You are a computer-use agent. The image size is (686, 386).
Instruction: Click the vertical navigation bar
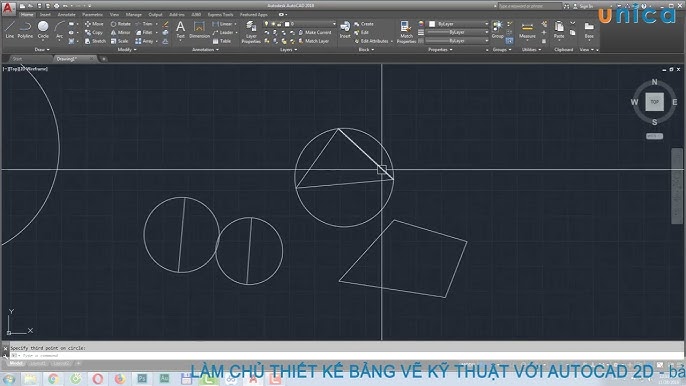click(676, 186)
